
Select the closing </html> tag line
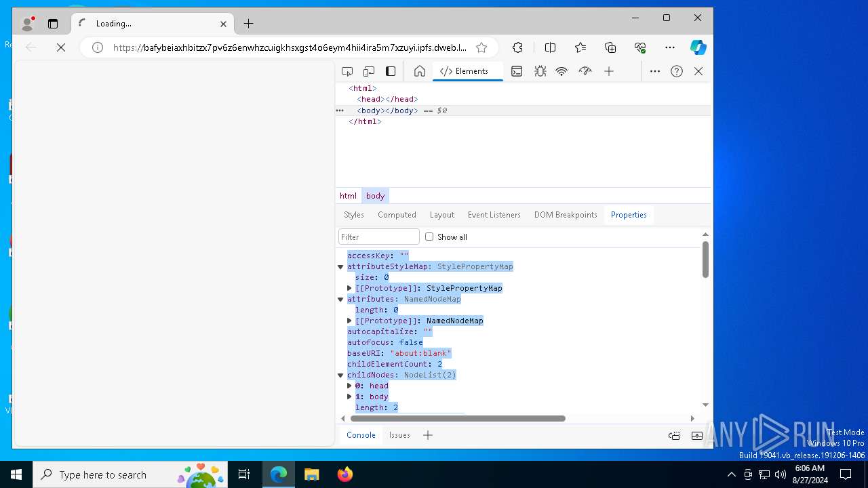pyautogui.click(x=365, y=121)
